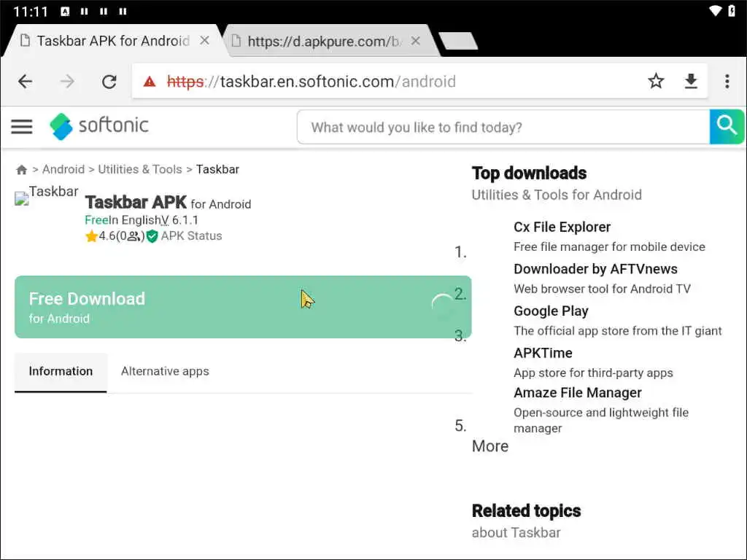This screenshot has height=560, width=747.
Task: Click the Top downloads heading
Action: (530, 174)
